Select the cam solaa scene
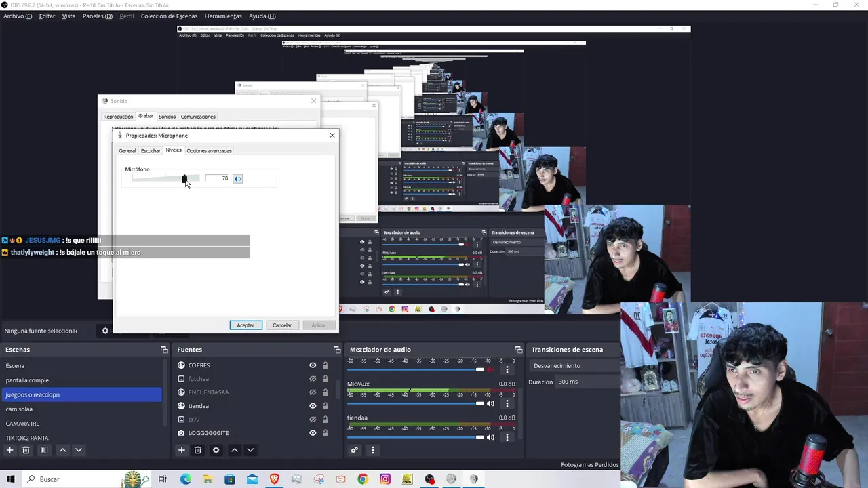Screen dimensions: 868x488 [81, 409]
